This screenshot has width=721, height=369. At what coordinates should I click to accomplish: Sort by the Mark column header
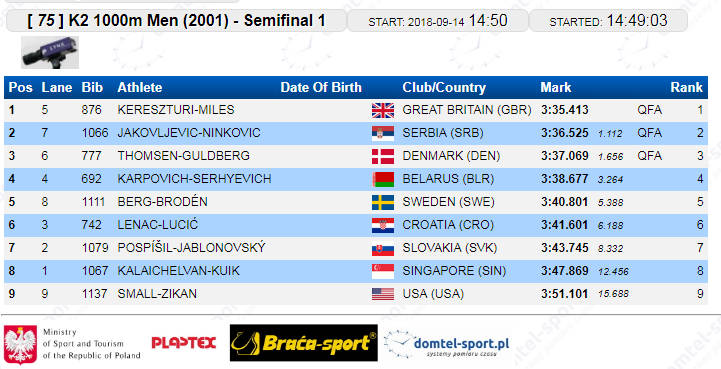pyautogui.click(x=555, y=87)
